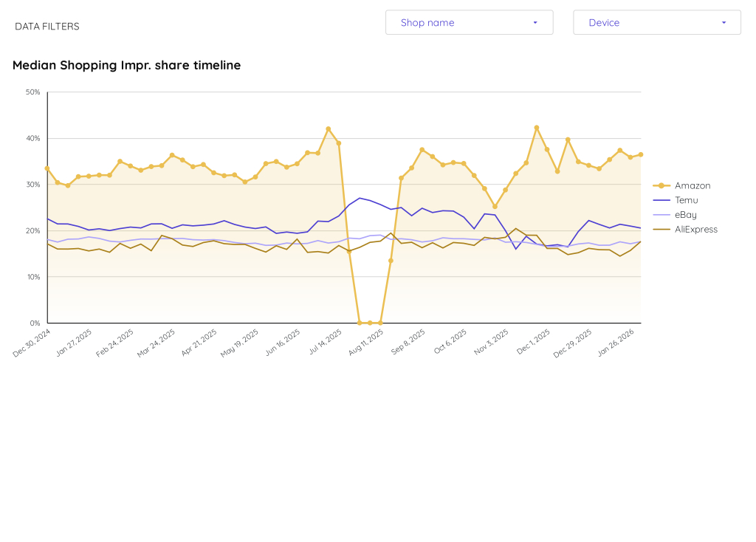Toggle the Amazon series in the legend

(692, 185)
